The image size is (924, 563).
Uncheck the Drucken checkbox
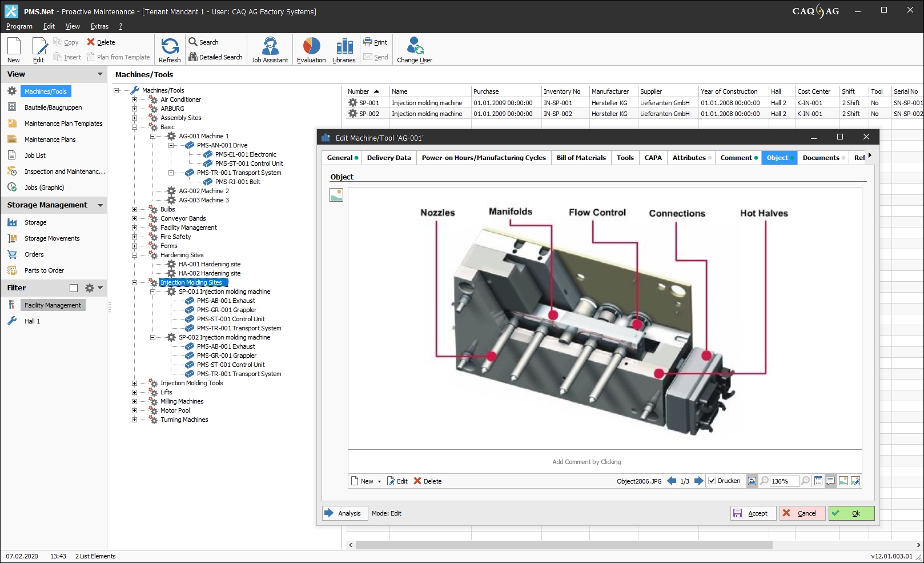(x=712, y=481)
